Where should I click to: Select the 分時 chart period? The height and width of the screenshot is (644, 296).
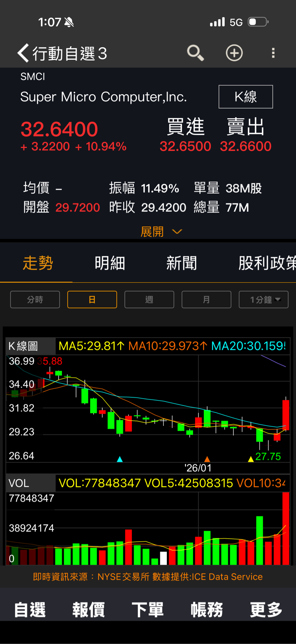pyautogui.click(x=35, y=299)
